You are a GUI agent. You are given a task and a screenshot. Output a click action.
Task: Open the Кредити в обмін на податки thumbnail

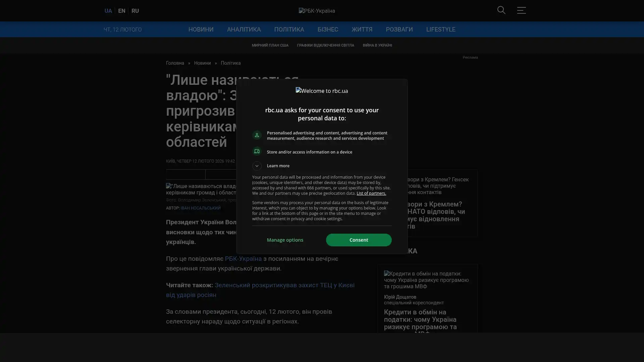pos(427,280)
